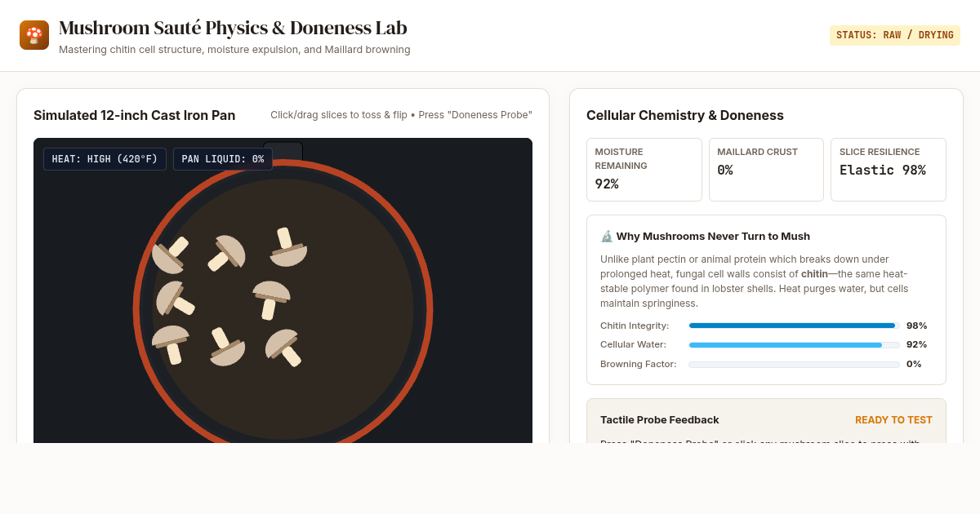Click the middle-right upright mushroom slice
This screenshot has height=514, width=980.
pyautogui.click(x=271, y=300)
